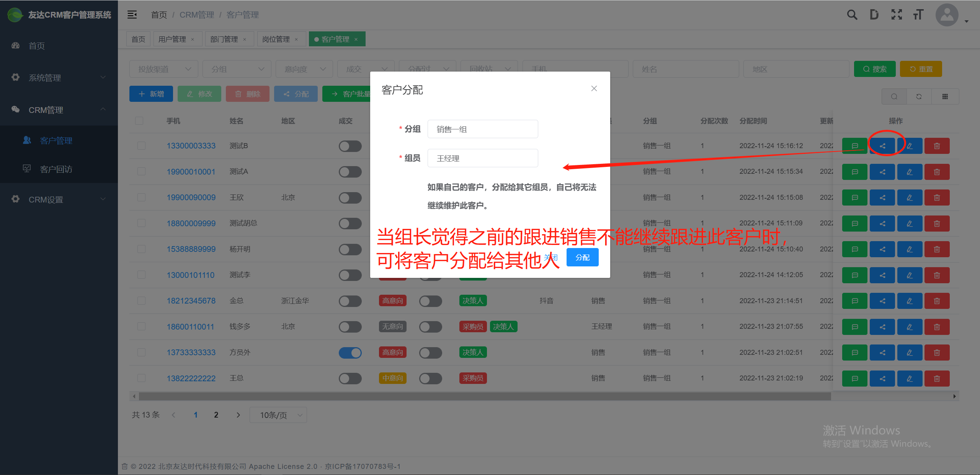Expand CRM设置 sidebar menu
980x475 pixels.
point(59,199)
